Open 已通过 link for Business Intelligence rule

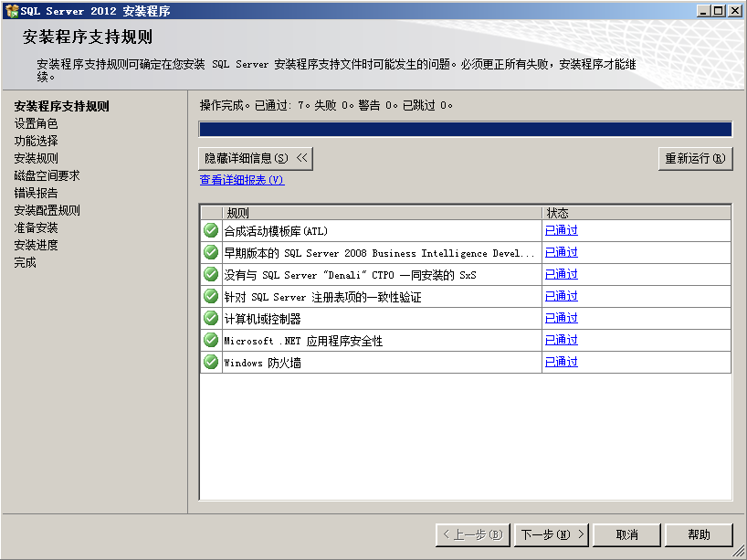pyautogui.click(x=562, y=253)
